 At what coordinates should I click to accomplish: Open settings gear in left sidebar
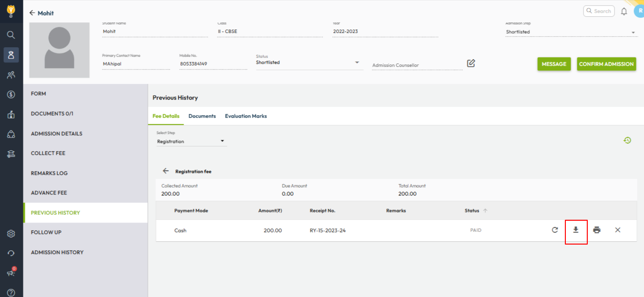(x=11, y=234)
